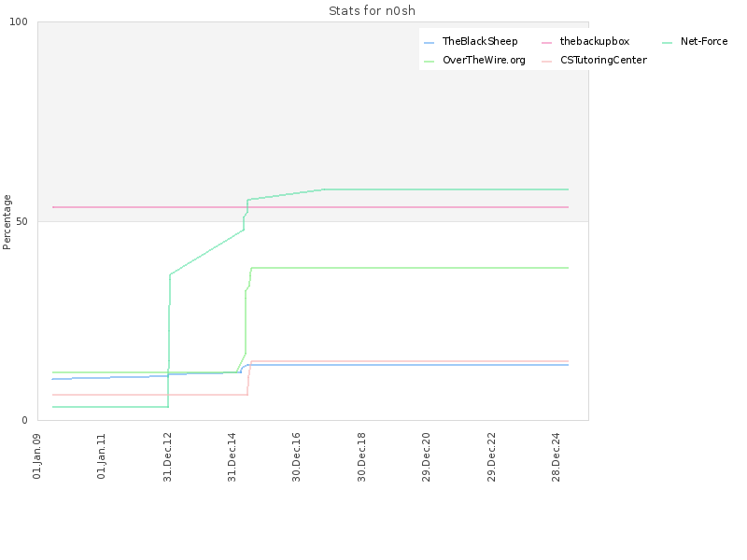Image resolution: width=747 pixels, height=560 pixels.
Task: Click the 01.Jan.09 x-axis date label
Action: coord(36,456)
